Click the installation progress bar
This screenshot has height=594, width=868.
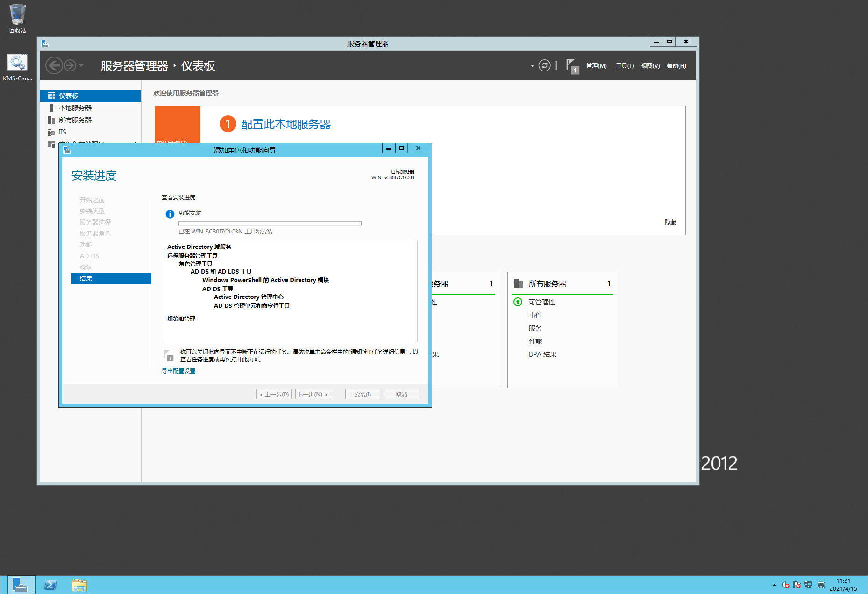pos(270,223)
